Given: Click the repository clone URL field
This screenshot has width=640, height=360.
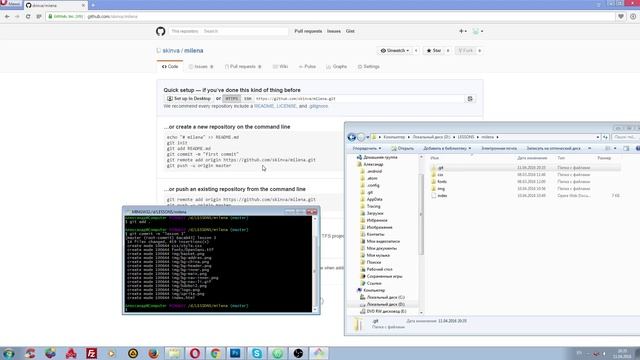Looking at the screenshot, I should point(359,99).
